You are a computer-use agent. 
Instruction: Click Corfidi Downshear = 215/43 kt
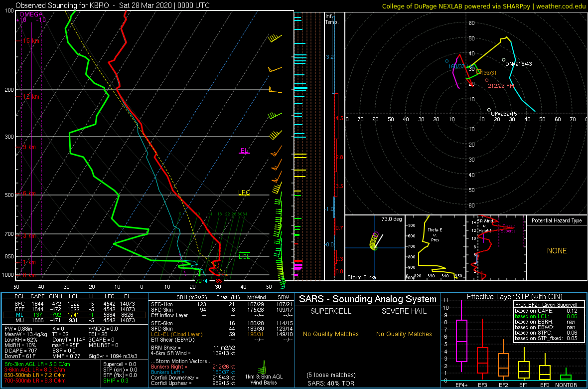point(192,378)
